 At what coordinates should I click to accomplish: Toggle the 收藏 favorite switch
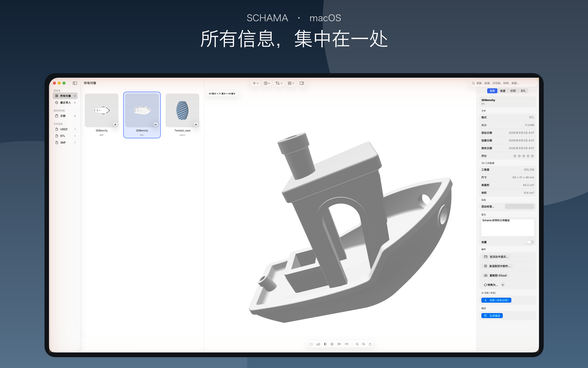pos(530,242)
